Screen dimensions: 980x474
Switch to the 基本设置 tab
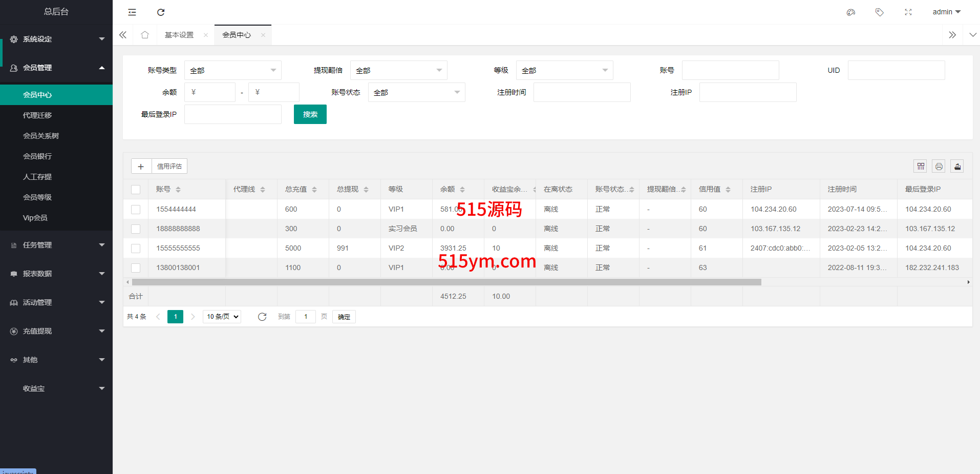coord(179,35)
